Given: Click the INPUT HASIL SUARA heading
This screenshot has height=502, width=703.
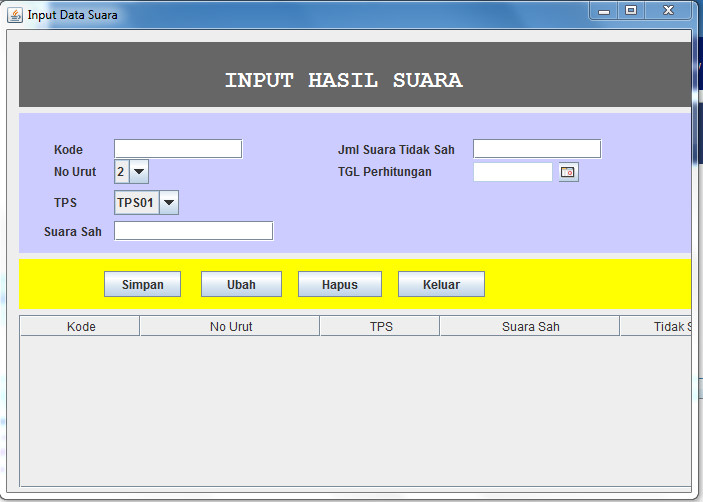Looking at the screenshot, I should pos(343,80).
